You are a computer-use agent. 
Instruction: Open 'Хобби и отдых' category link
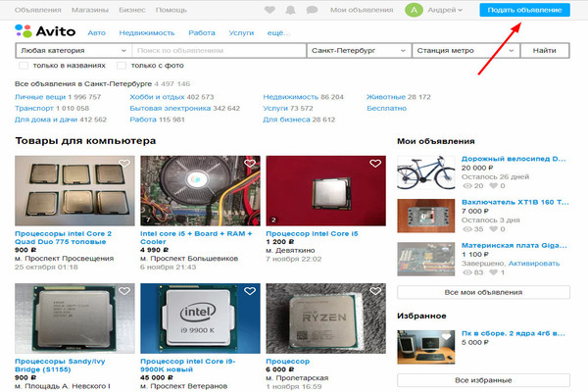click(x=157, y=97)
